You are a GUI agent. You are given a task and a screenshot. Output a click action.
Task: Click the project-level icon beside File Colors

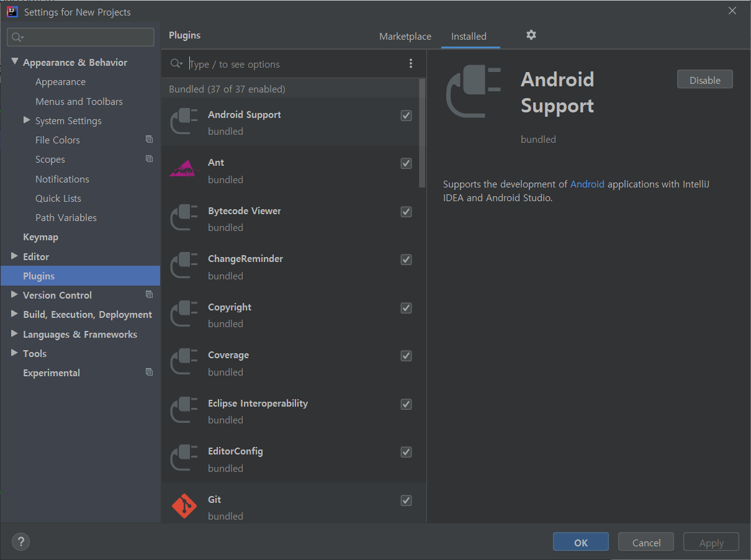(x=149, y=140)
